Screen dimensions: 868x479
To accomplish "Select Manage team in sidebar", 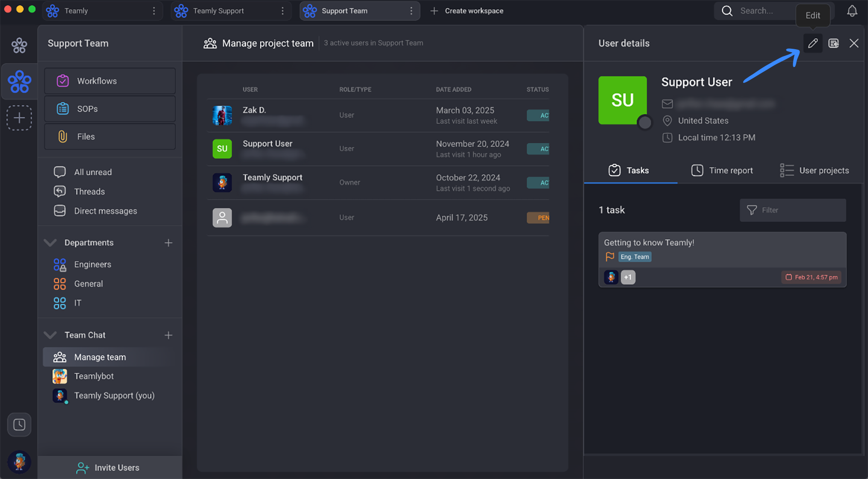I will (110, 357).
